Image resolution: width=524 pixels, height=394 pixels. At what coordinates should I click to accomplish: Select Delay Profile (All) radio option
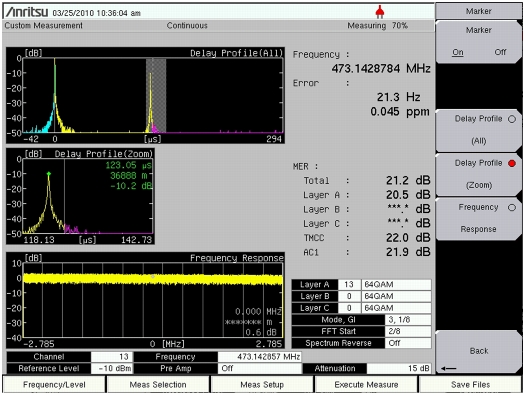click(x=479, y=130)
